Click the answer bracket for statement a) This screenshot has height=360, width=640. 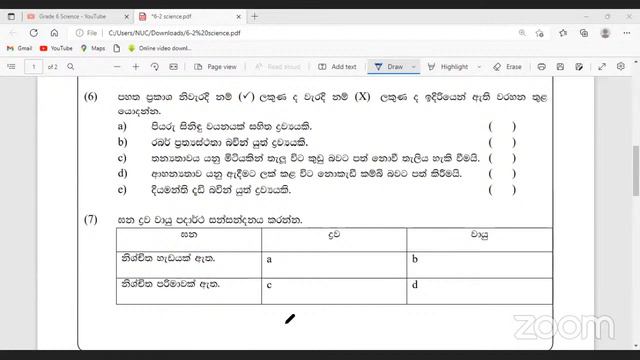pos(502,127)
